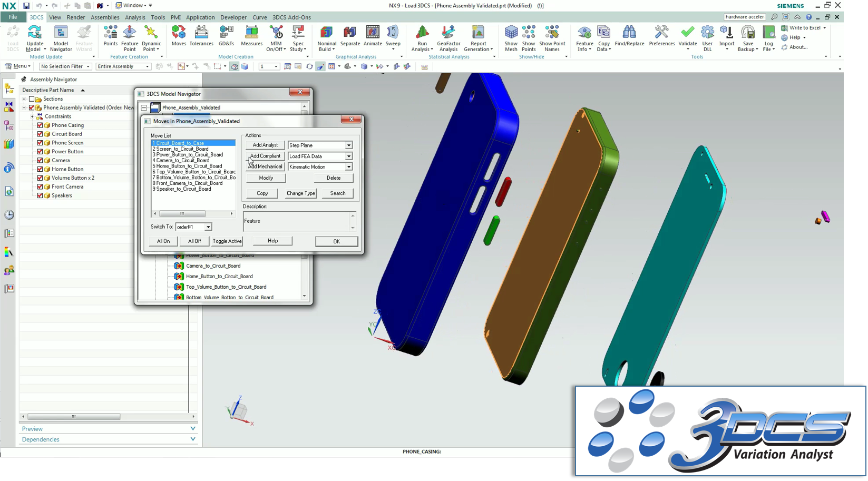This screenshot has width=868, height=481.
Task: Open the Model Navigator ribbon icon
Action: (61, 38)
